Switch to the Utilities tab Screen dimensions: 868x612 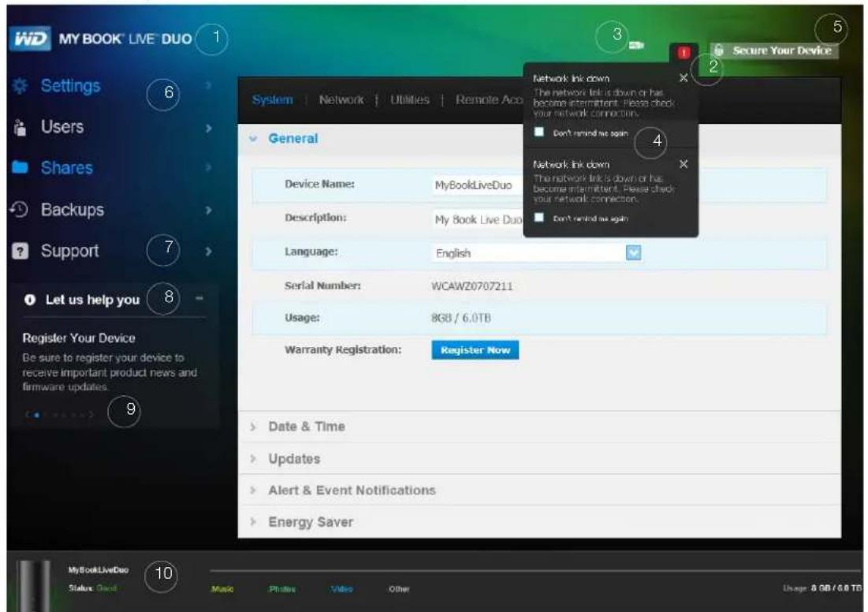[x=410, y=99]
